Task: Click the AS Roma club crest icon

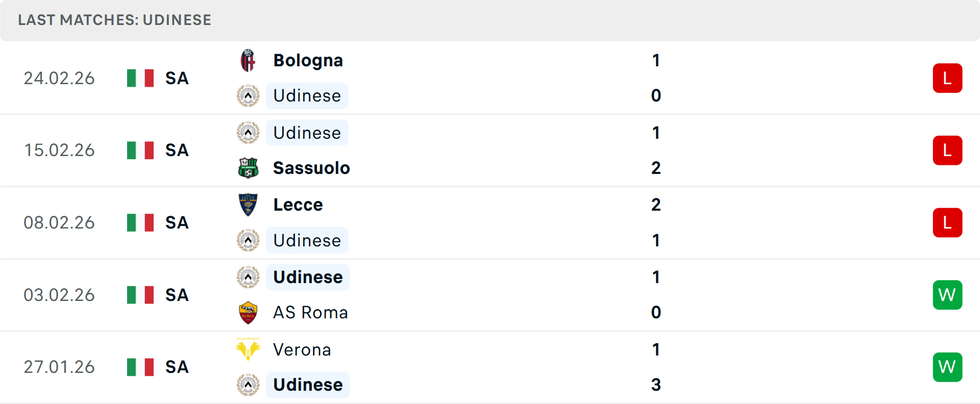Action: point(248,312)
